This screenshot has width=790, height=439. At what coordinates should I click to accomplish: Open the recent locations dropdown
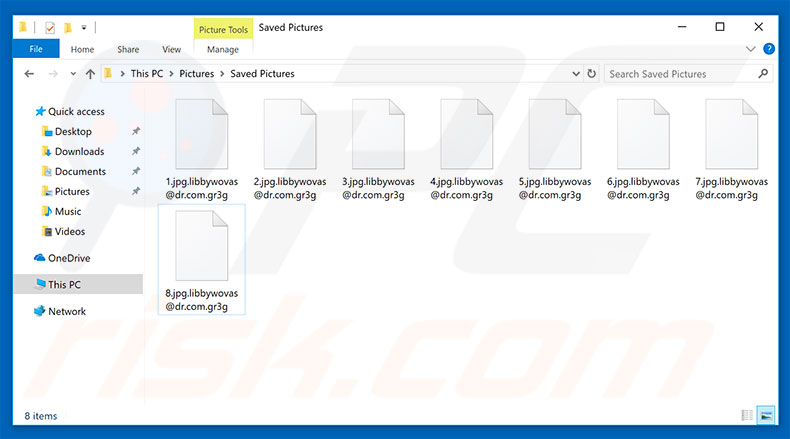tap(72, 74)
